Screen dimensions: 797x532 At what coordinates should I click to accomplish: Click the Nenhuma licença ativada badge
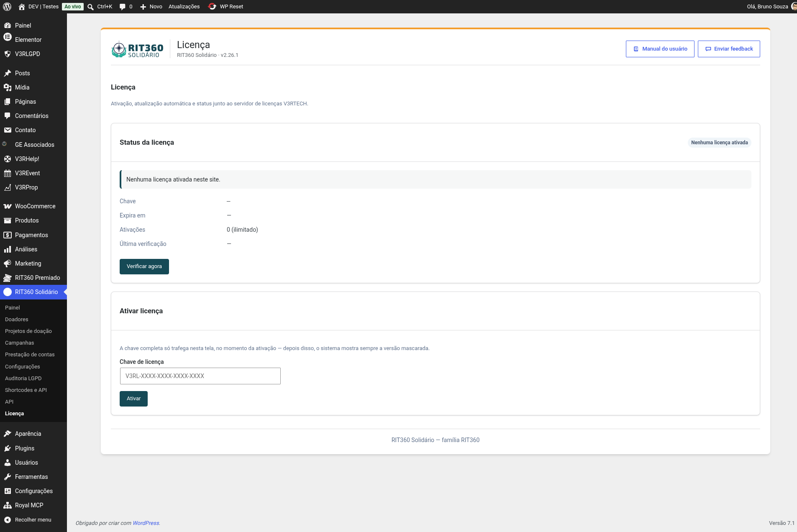pyautogui.click(x=720, y=143)
